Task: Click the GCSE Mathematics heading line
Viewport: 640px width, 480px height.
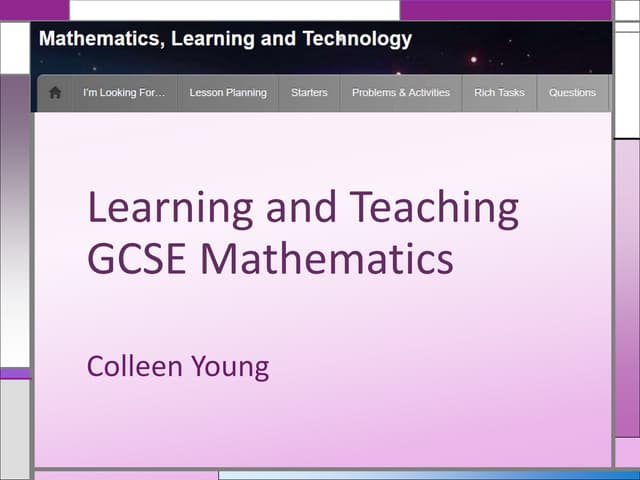Action: pyautogui.click(x=270, y=259)
